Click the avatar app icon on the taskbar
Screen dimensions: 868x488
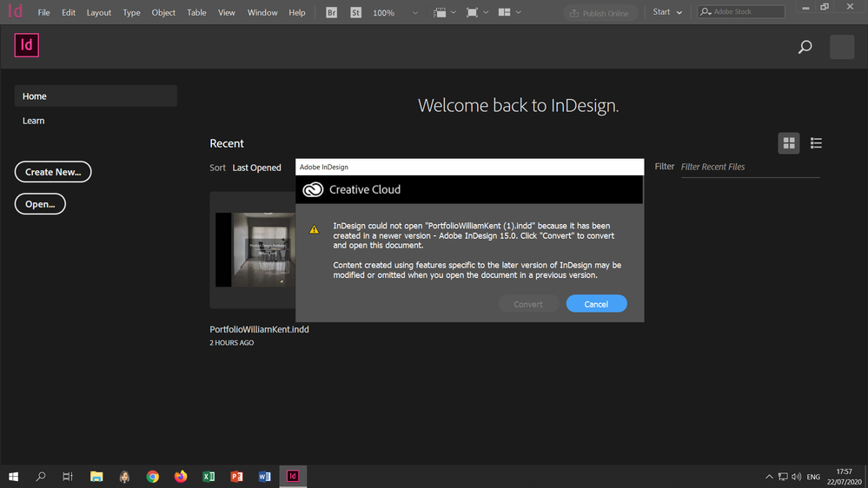pyautogui.click(x=124, y=477)
